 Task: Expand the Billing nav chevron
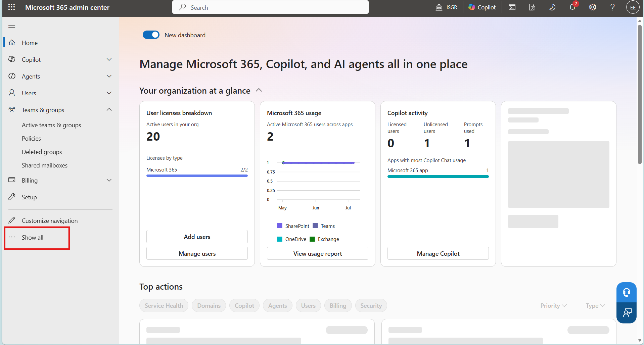109,180
